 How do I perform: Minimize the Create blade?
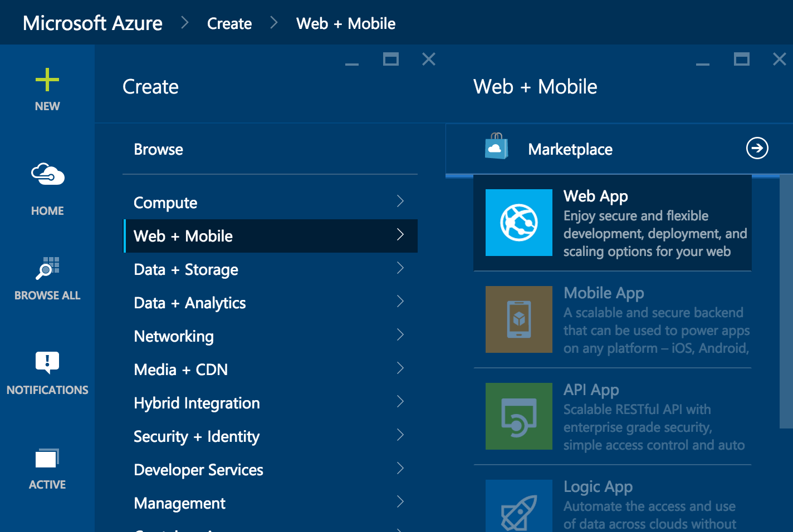(x=352, y=64)
